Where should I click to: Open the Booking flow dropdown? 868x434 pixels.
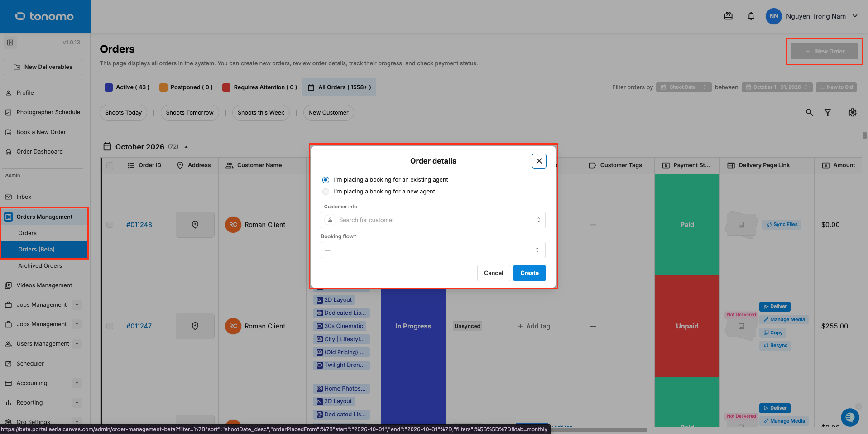click(x=433, y=250)
